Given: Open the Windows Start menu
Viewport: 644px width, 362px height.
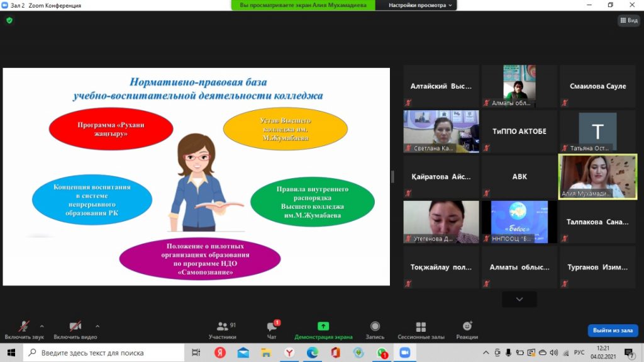Looking at the screenshot, I should tap(11, 353).
